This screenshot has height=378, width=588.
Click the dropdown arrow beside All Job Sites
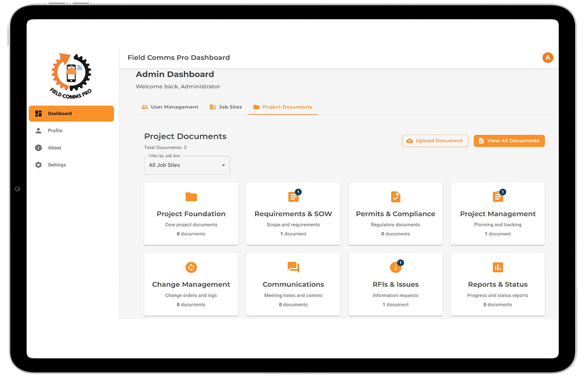click(223, 166)
